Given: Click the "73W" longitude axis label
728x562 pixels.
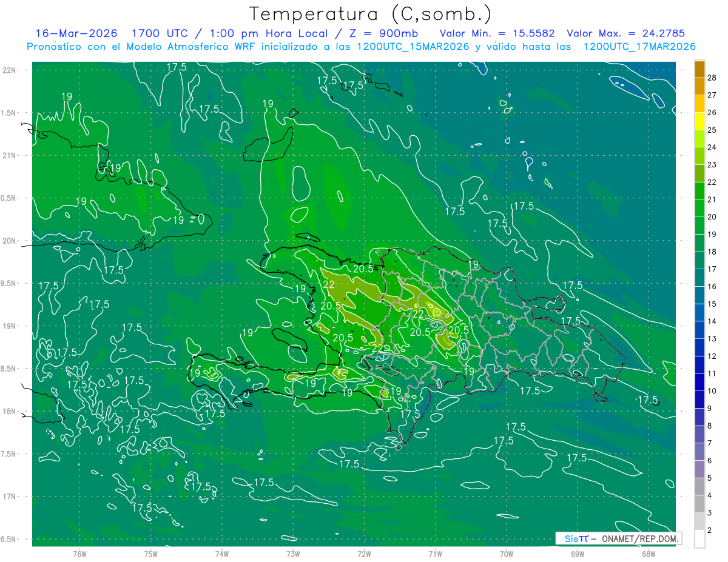Looking at the screenshot, I should pyautogui.click(x=293, y=554).
